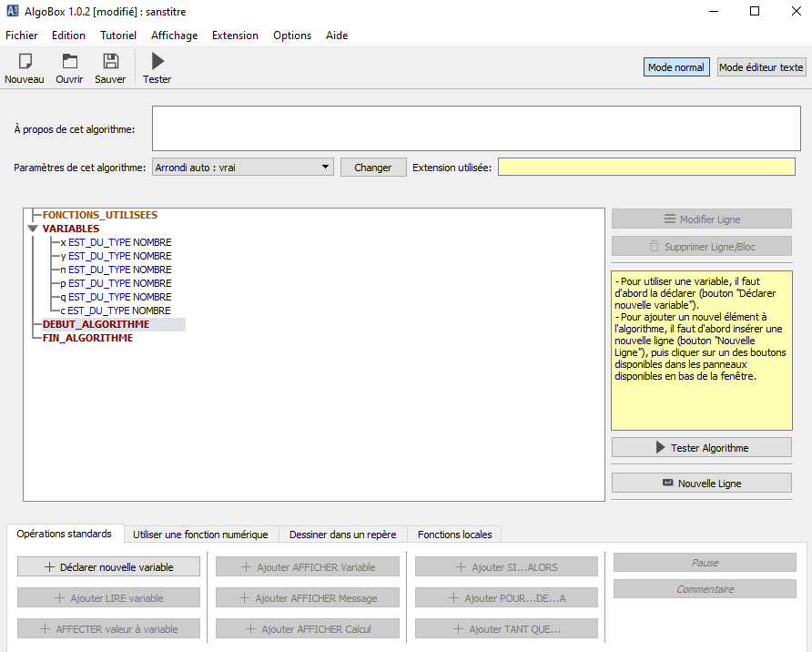Select variable p EST_DU_TYPE NOMBRE row

116,283
